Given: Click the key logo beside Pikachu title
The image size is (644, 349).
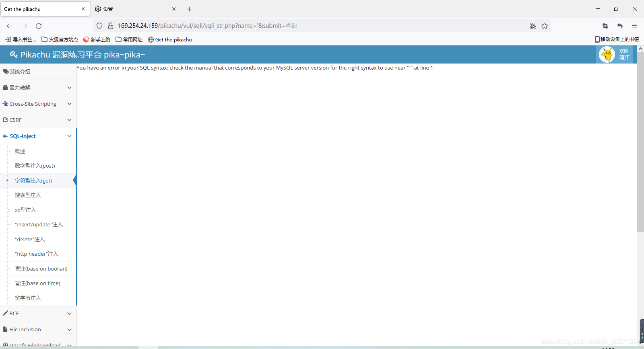Looking at the screenshot, I should tap(14, 55).
